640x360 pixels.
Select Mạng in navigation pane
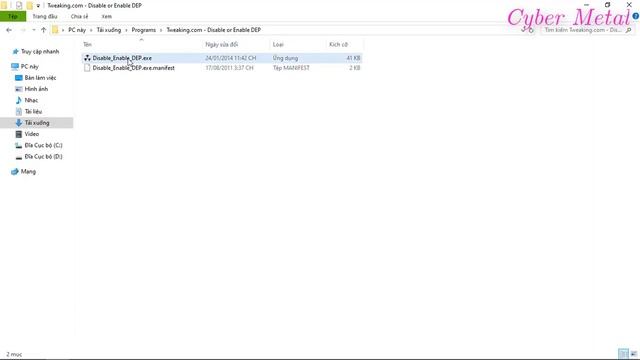point(28,171)
